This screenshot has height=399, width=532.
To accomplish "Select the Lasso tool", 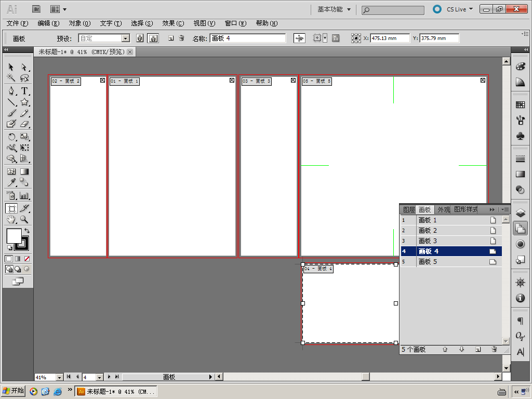I will tap(24, 78).
